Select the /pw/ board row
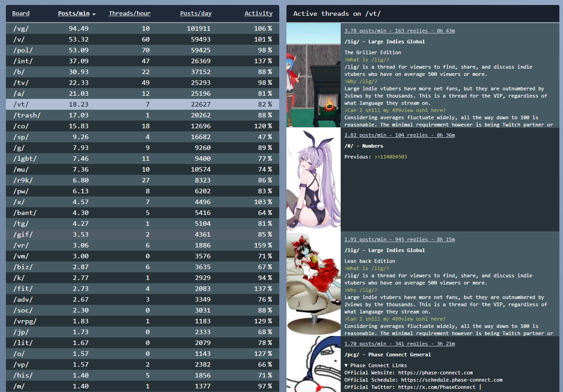 (x=142, y=191)
